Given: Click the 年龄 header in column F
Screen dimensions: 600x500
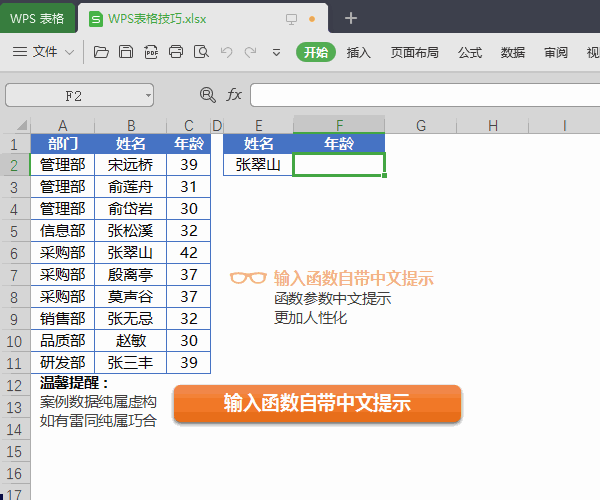Looking at the screenshot, I should pyautogui.click(x=339, y=144).
